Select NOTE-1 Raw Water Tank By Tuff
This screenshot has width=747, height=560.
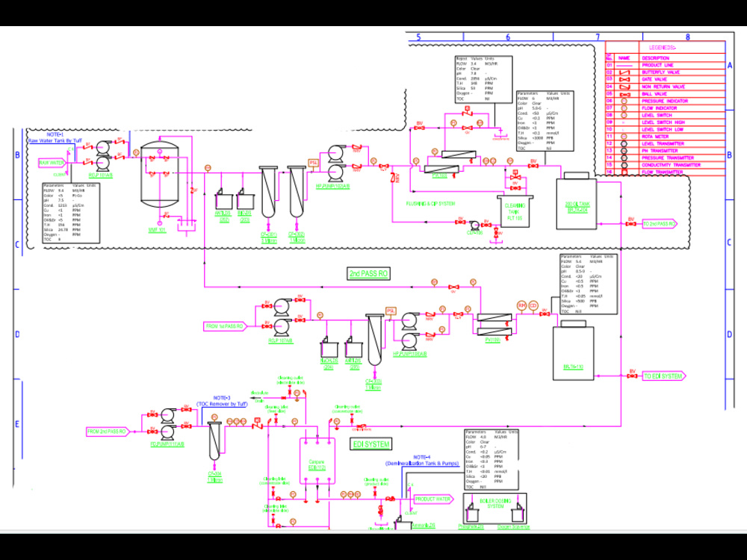click(55, 137)
